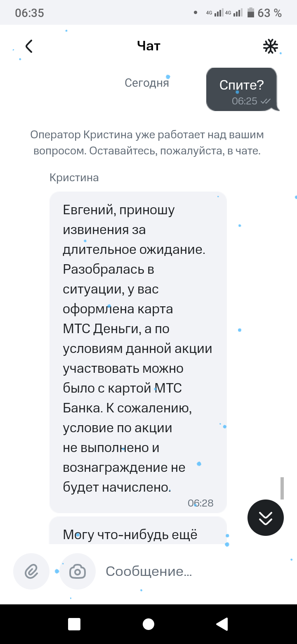Select the operator name 'Кристина'
Image resolution: width=297 pixels, height=644 pixels.
pyautogui.click(x=73, y=177)
